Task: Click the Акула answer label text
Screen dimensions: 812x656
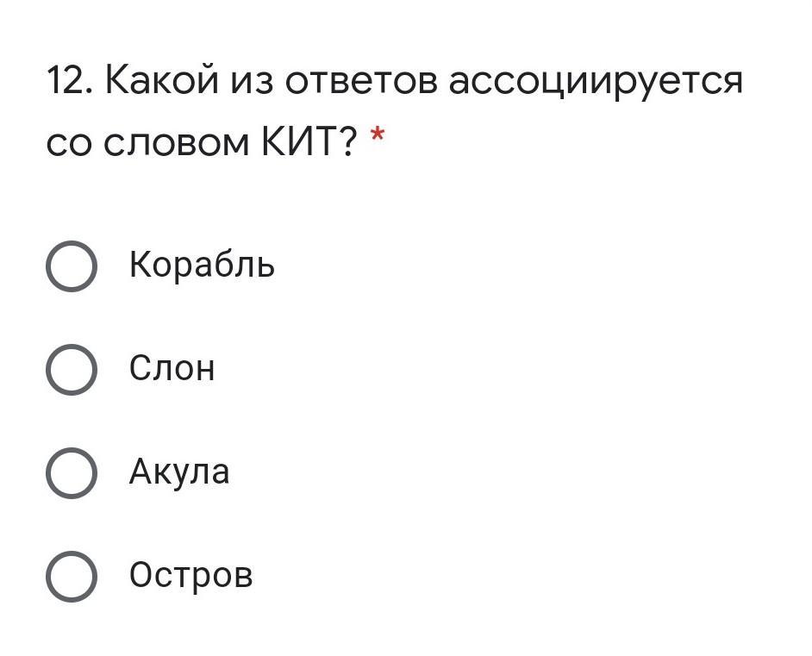Action: coord(179,472)
